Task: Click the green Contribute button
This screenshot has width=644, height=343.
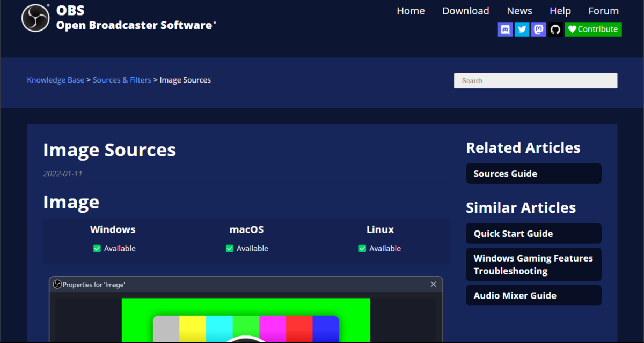Action: pos(593,29)
